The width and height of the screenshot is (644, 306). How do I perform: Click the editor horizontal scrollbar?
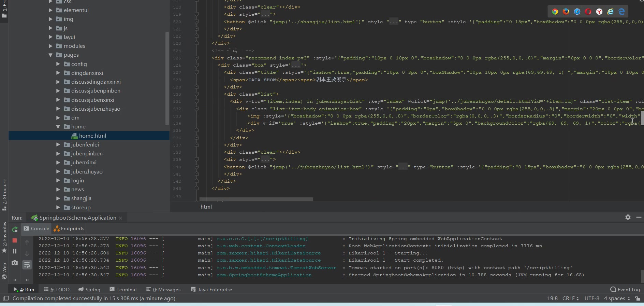click(256, 199)
